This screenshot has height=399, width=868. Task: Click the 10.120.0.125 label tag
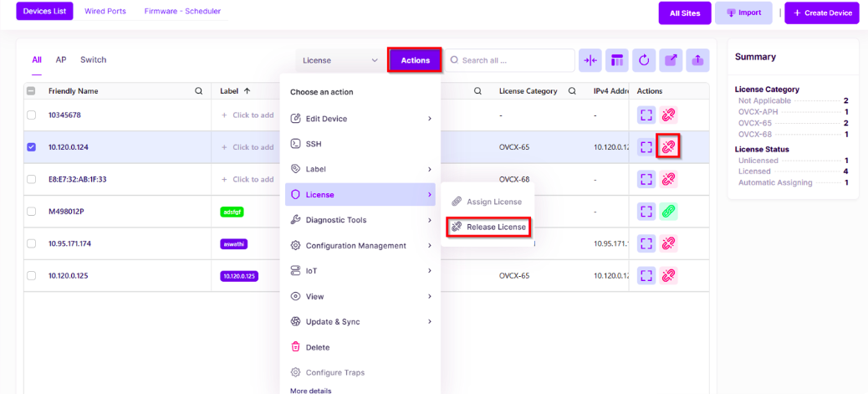pos(239,276)
